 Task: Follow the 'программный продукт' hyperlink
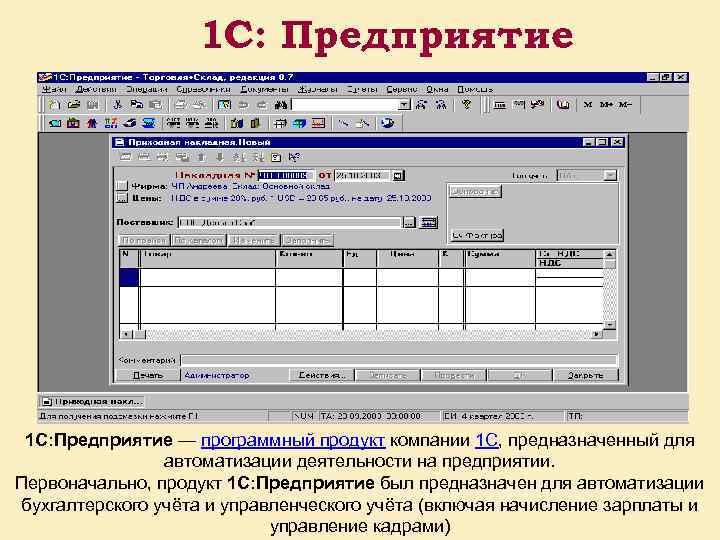coord(293,440)
